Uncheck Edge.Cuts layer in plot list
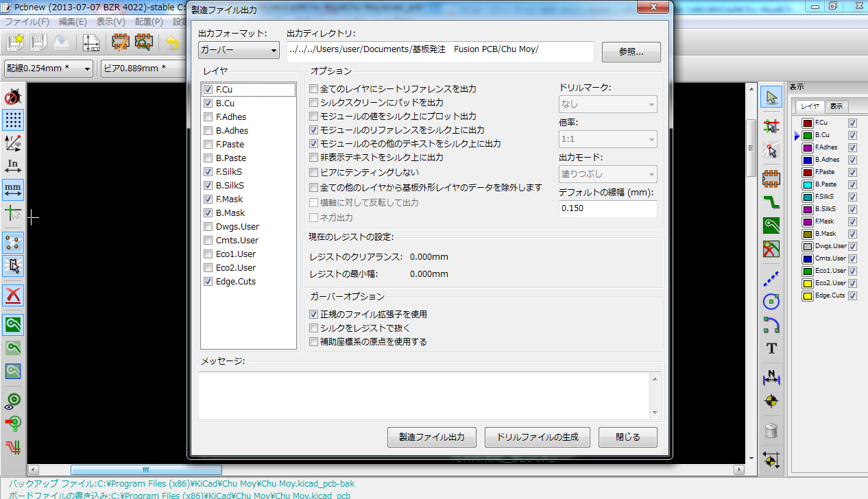Viewport: 868px width, 499px height. [208, 282]
